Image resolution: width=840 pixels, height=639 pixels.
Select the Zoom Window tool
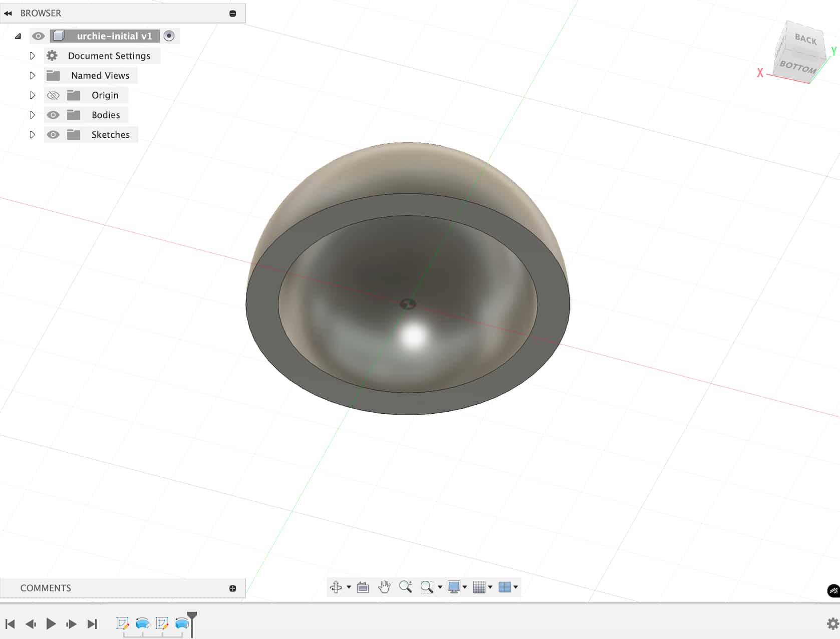[x=427, y=587]
